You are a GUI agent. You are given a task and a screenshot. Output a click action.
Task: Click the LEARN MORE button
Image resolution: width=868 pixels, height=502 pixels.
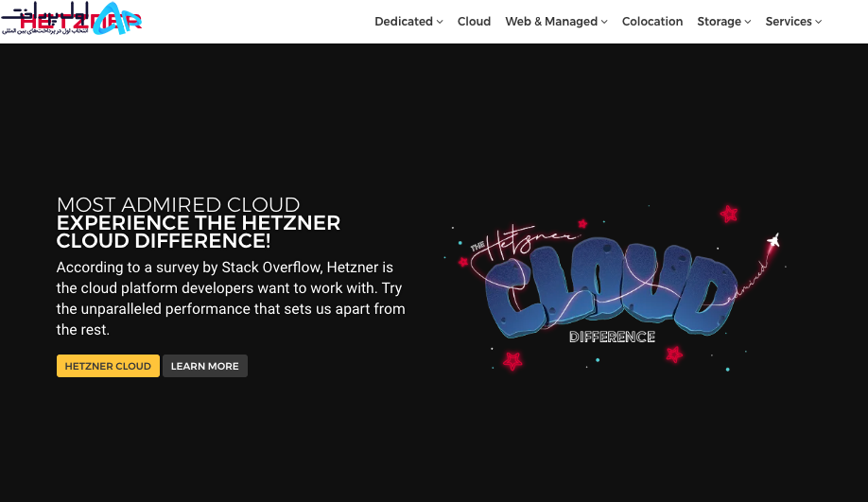(205, 366)
